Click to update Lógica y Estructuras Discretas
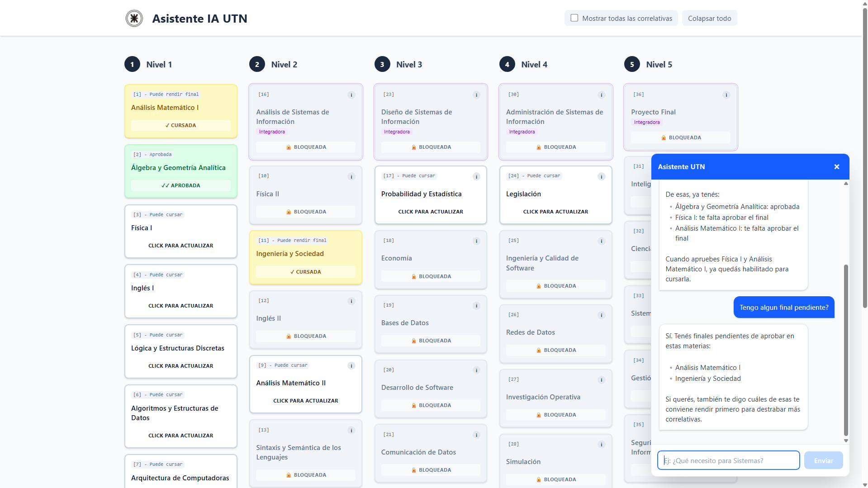This screenshot has height=488, width=868. tap(181, 366)
